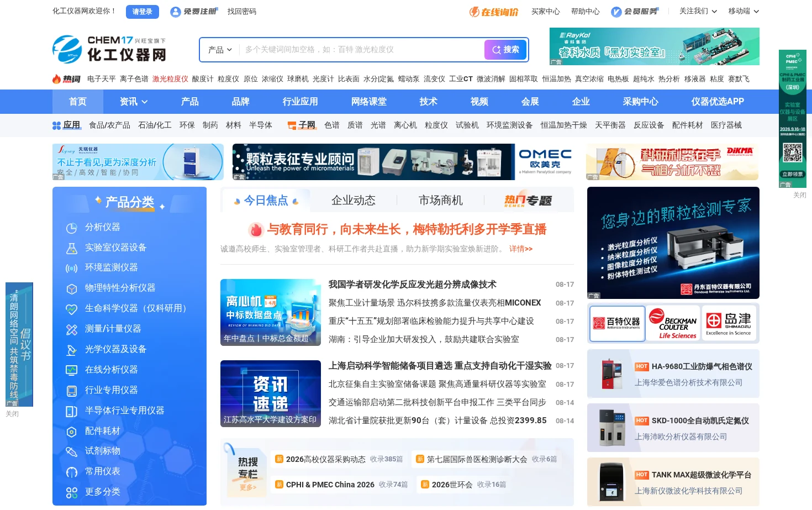The image size is (812, 510).
Task: Expand the 移动端 dropdown
Action: pos(744,11)
